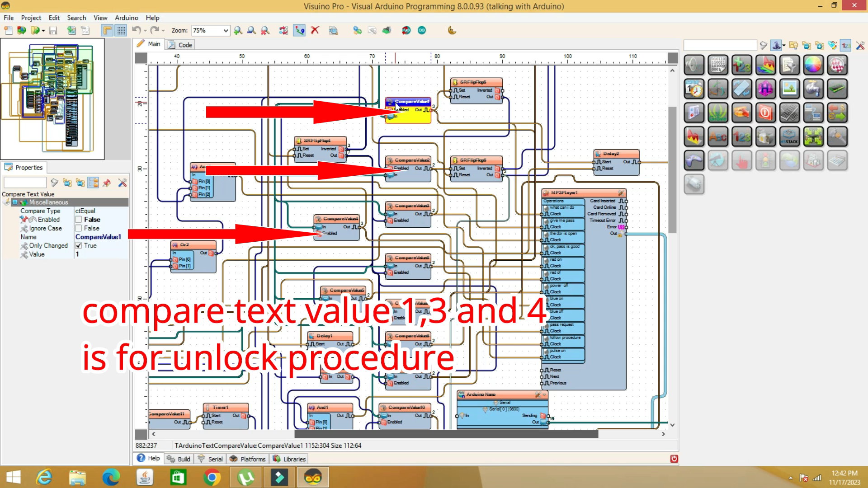Click expand all folders icon in Properties toolbar
This screenshot has width=868, height=488.
tap(67, 183)
